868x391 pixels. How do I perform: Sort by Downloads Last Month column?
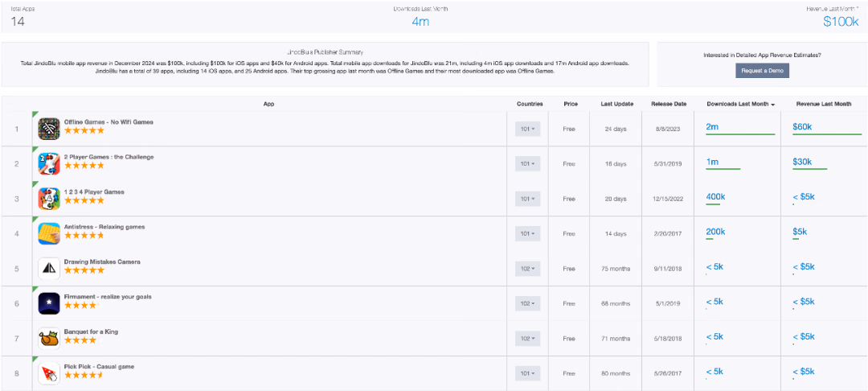tap(740, 104)
